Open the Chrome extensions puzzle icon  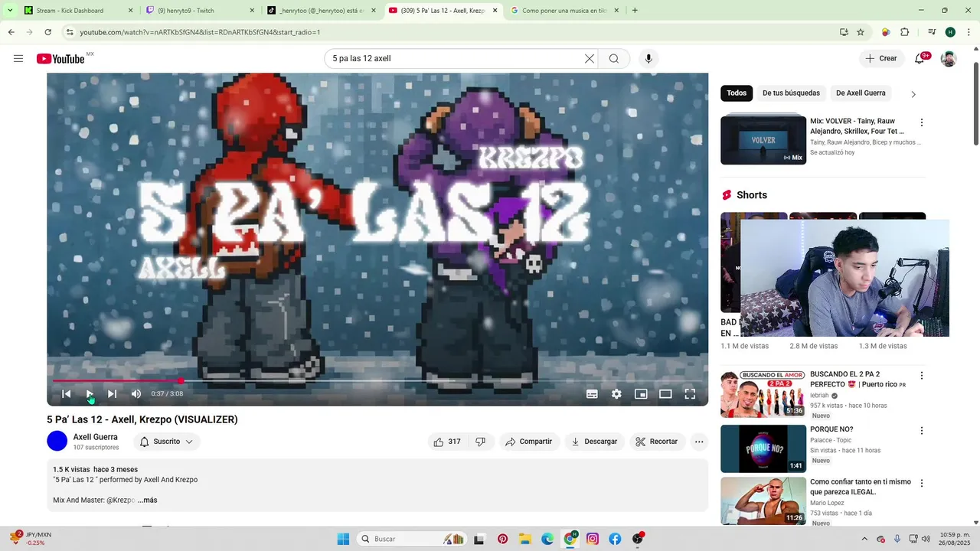(904, 32)
